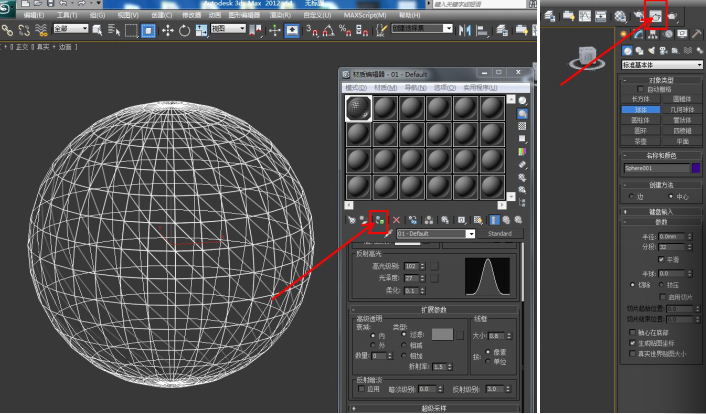Screen dimensions: 706x414
Task: Open 材质(M) menu in Material Editor
Action: pyautogui.click(x=386, y=87)
